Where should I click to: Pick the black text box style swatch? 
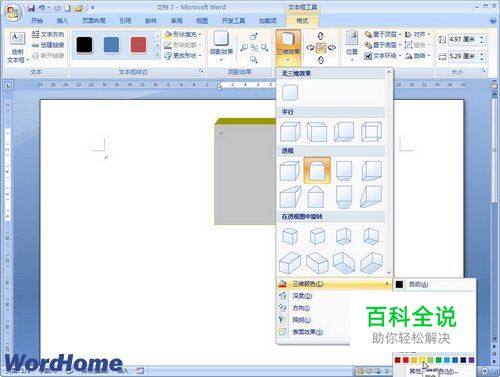click(x=84, y=45)
